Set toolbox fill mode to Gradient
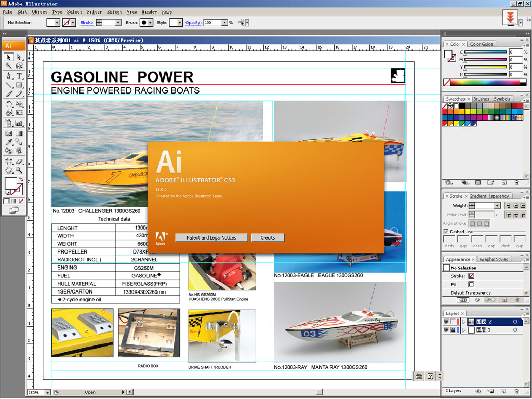 (x=14, y=201)
